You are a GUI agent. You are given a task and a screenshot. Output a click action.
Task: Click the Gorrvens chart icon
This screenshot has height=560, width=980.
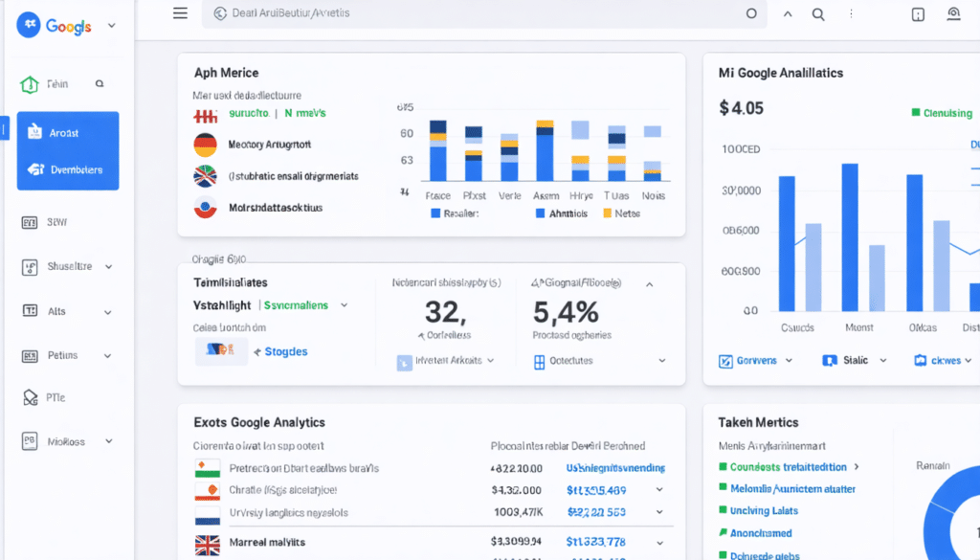click(x=725, y=361)
